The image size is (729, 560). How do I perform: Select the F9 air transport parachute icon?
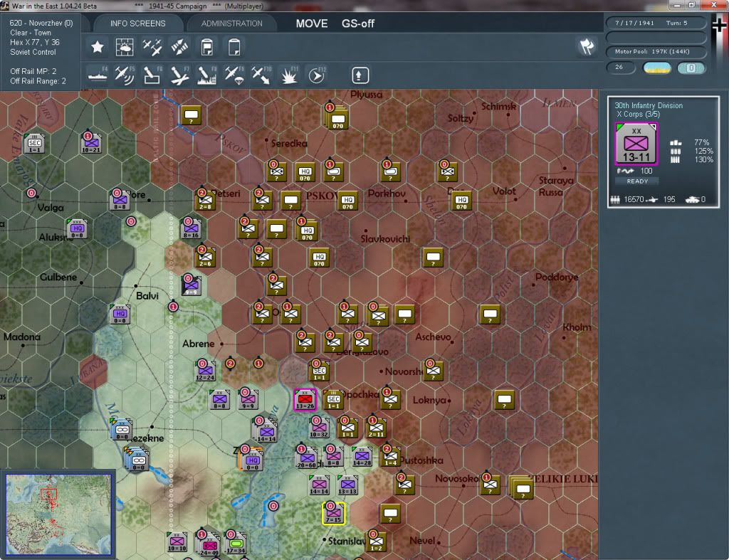coord(234,75)
